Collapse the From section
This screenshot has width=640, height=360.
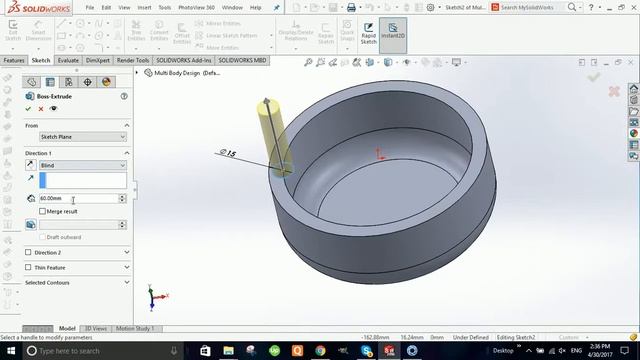pyautogui.click(x=127, y=125)
